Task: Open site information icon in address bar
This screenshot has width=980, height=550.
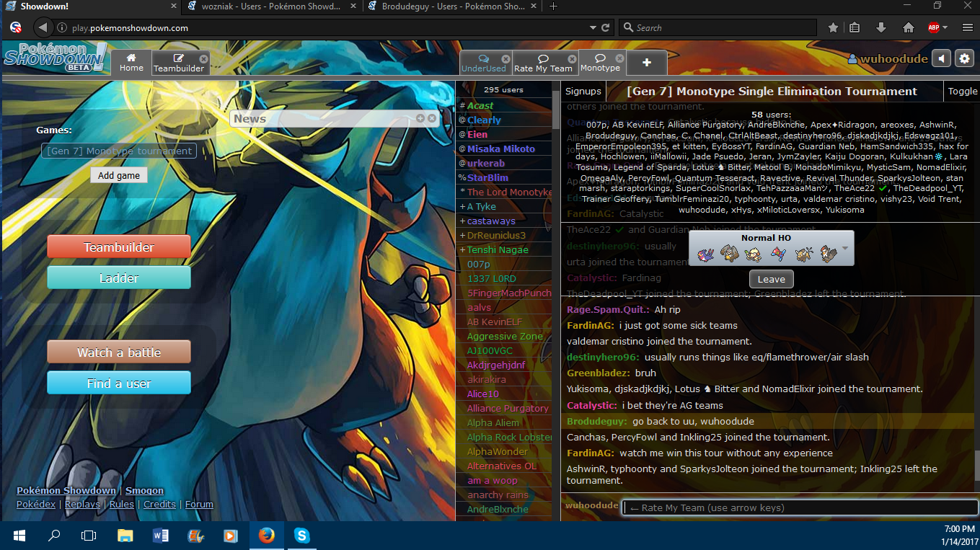Action: click(62, 28)
